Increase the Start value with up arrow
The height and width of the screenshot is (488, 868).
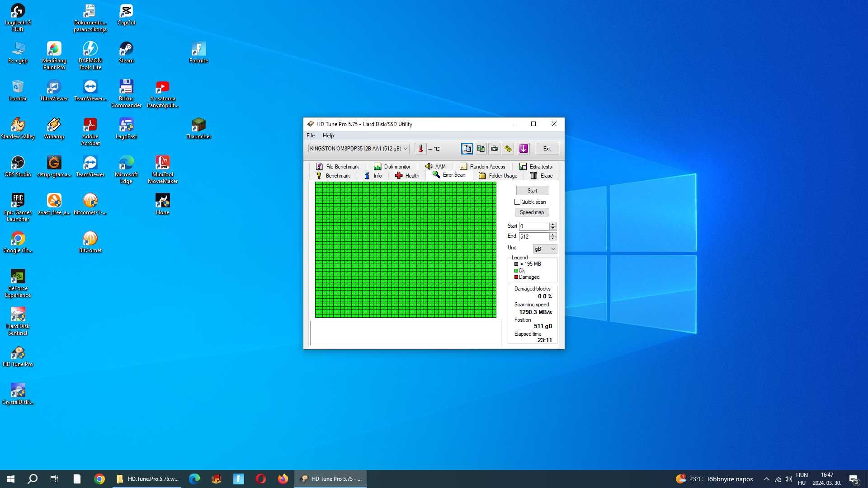point(552,224)
